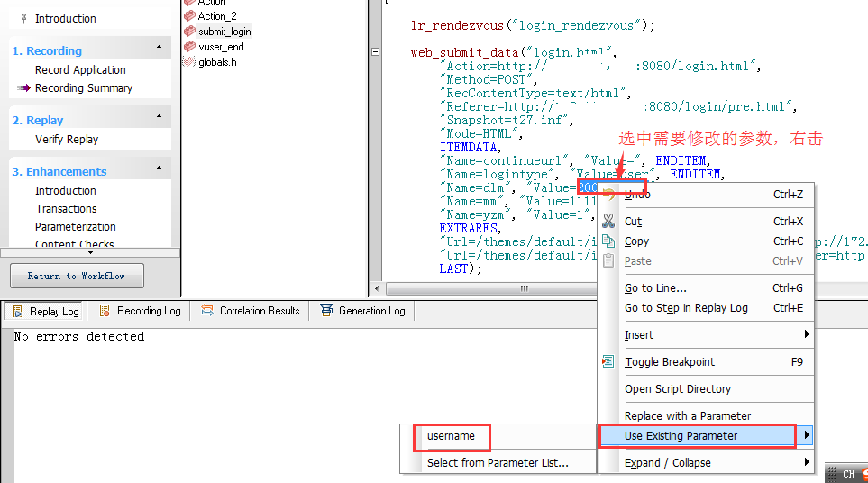Click the vuser_end script icon

pyautogui.click(x=190, y=47)
